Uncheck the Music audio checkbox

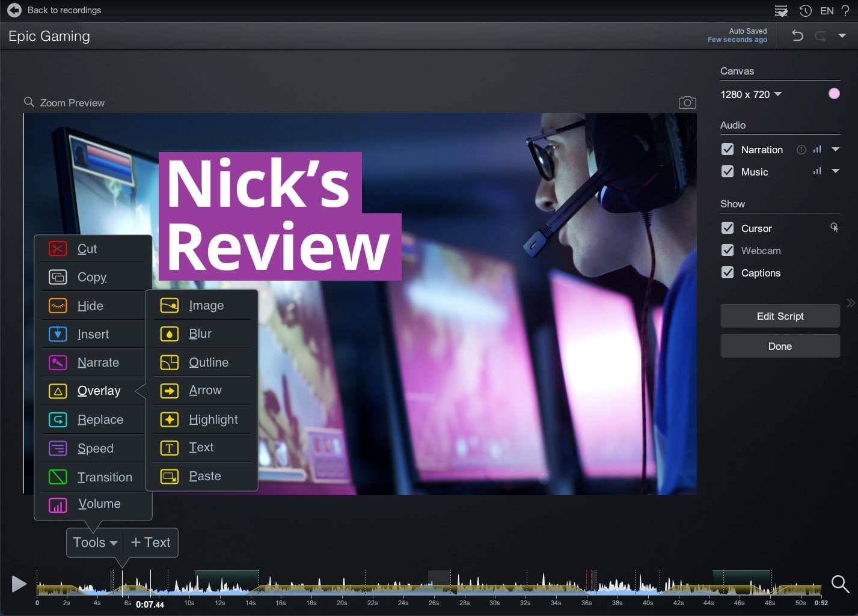[728, 171]
